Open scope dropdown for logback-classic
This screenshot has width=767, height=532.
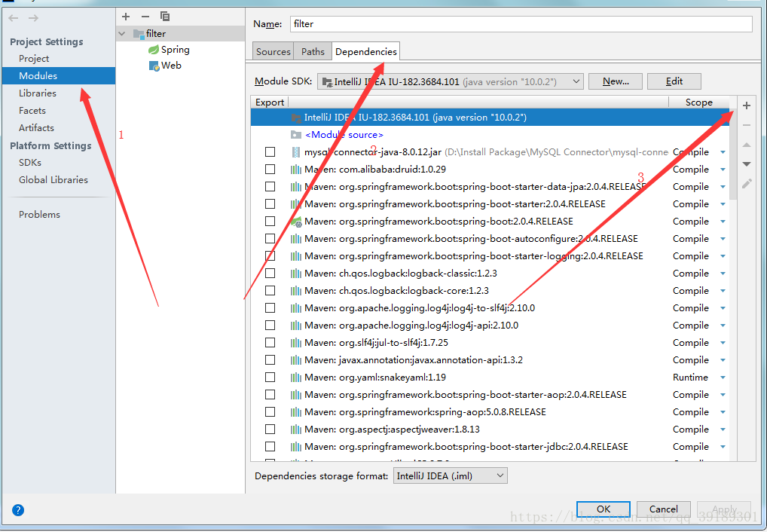pos(723,273)
